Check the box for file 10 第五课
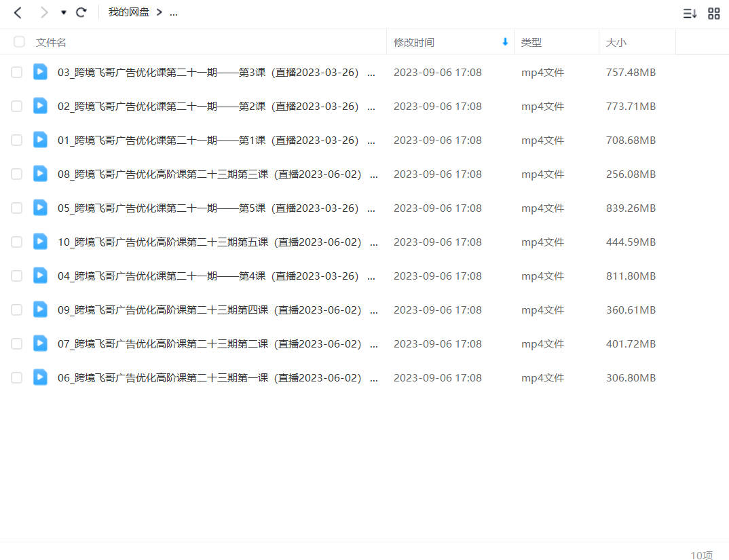 coord(16,242)
